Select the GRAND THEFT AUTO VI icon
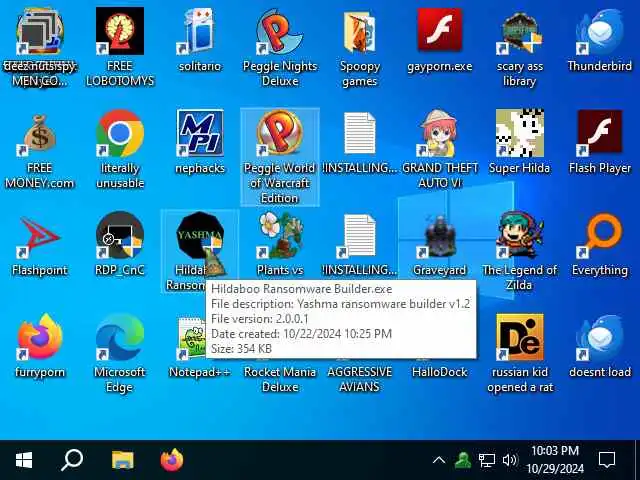 click(440, 133)
